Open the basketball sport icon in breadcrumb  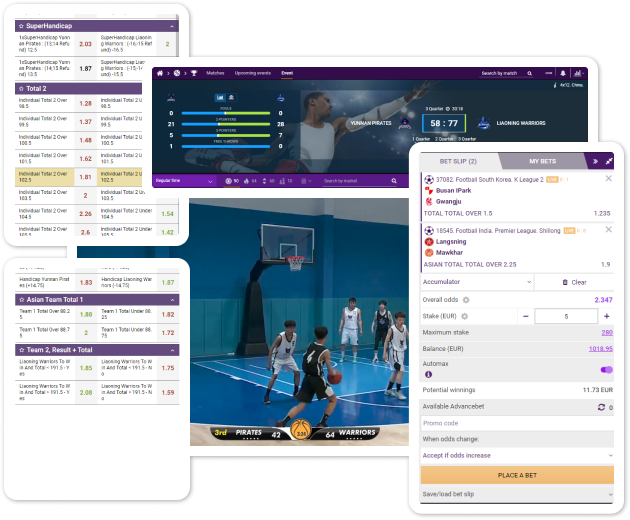coord(177,73)
